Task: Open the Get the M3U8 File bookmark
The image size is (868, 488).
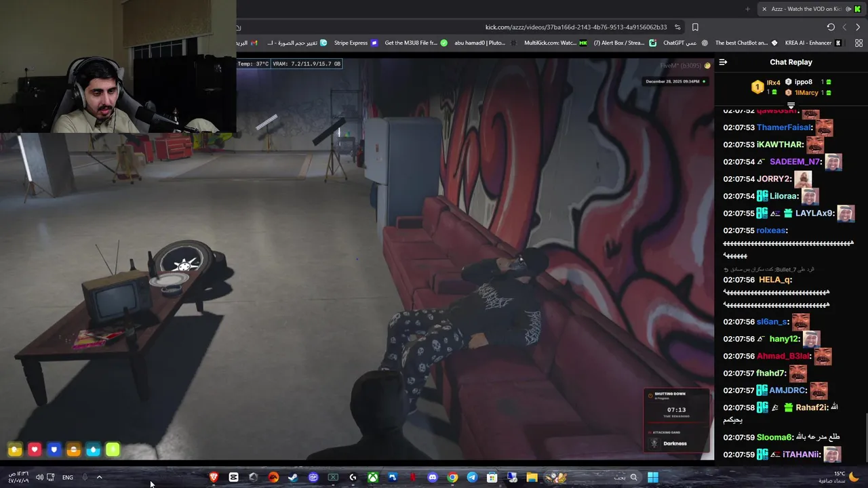Action: tap(416, 43)
